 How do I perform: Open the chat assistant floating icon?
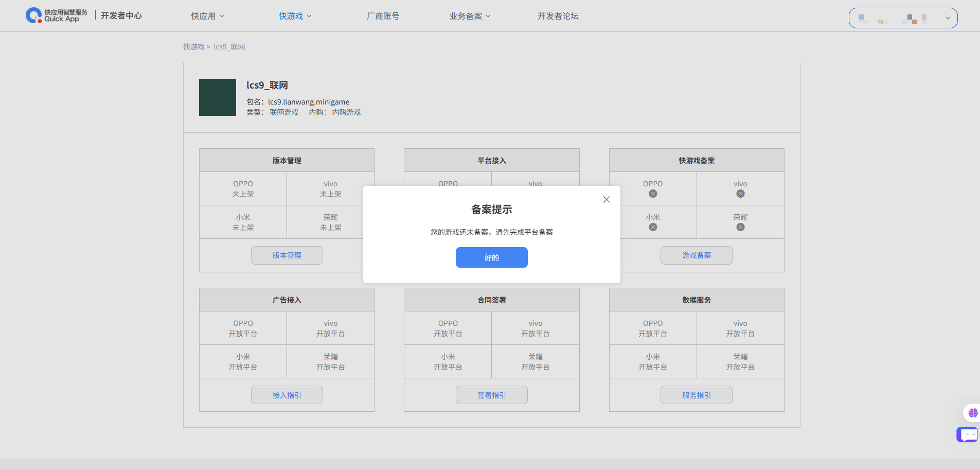point(968,435)
